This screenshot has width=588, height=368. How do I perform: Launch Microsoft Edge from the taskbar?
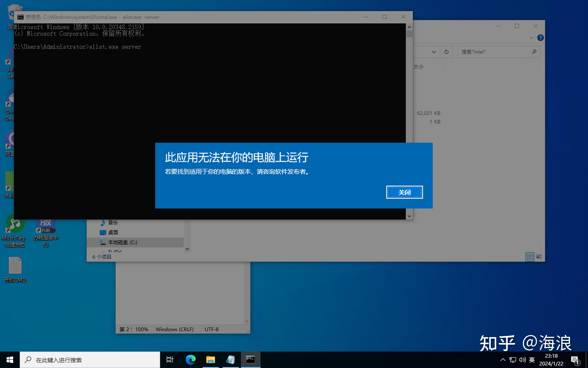190,360
